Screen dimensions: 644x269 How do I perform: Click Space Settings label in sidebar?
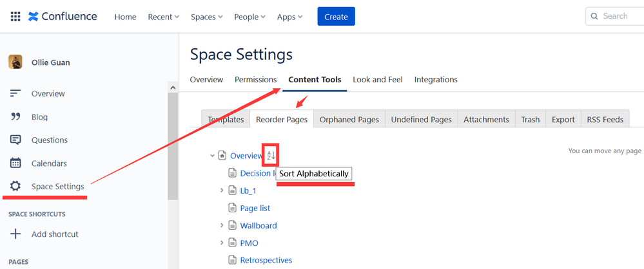(58, 187)
